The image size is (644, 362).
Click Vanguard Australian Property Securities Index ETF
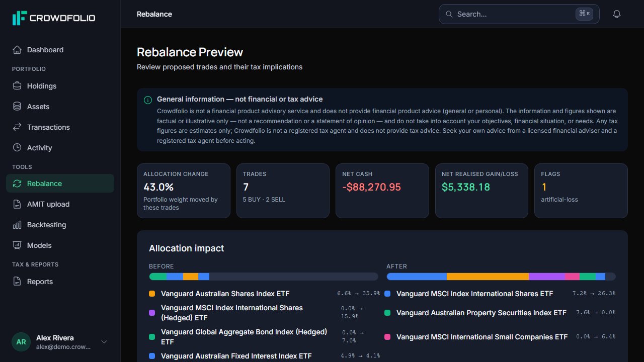[x=481, y=313]
